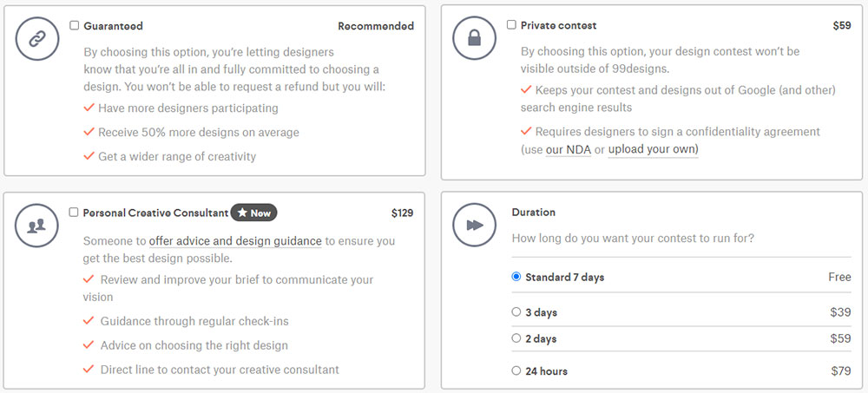
Task: Click the Guaranteed option label
Action: [x=114, y=26]
